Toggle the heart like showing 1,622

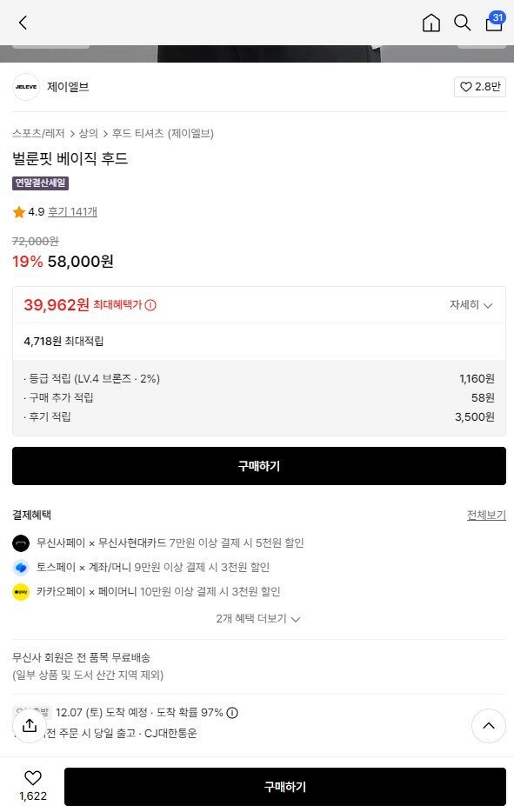(x=33, y=786)
